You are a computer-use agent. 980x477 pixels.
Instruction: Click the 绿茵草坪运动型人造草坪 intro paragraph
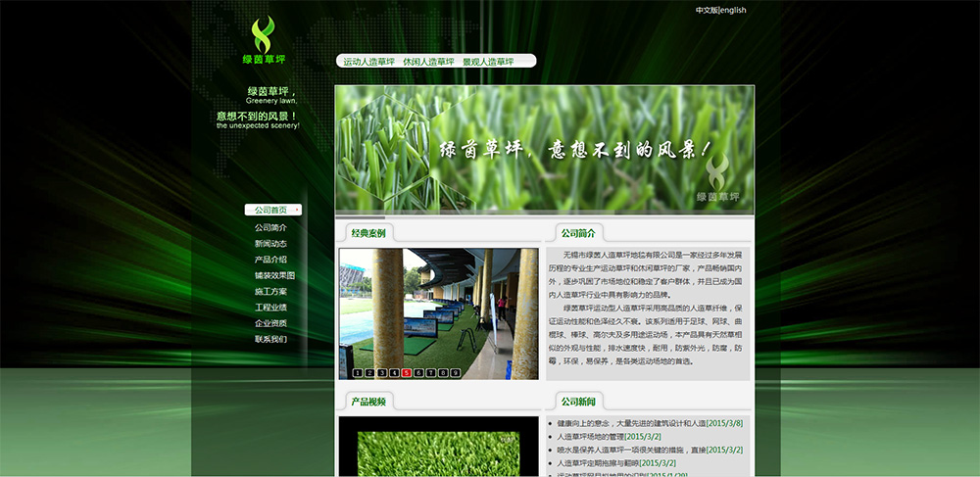tap(646, 335)
